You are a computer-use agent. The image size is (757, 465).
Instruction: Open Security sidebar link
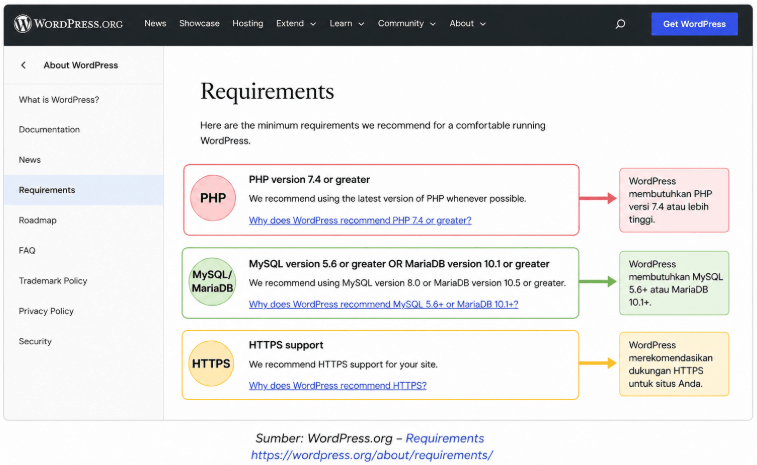click(x=35, y=341)
